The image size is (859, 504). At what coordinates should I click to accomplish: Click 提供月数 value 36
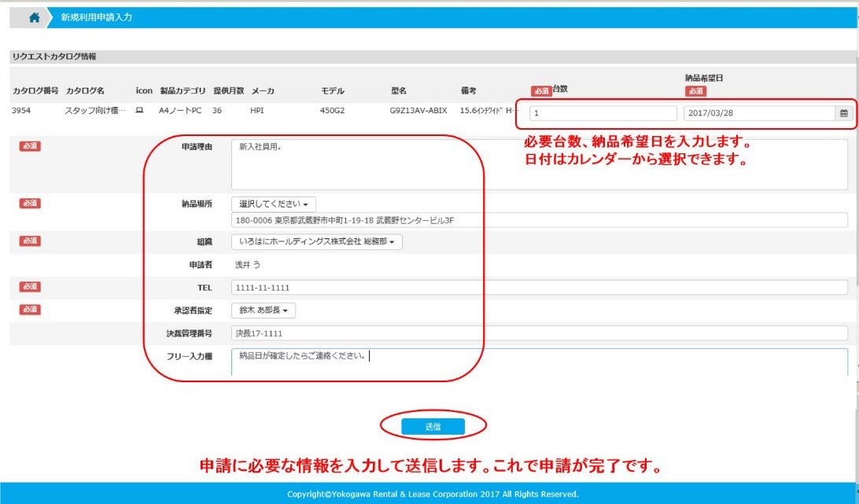(217, 111)
